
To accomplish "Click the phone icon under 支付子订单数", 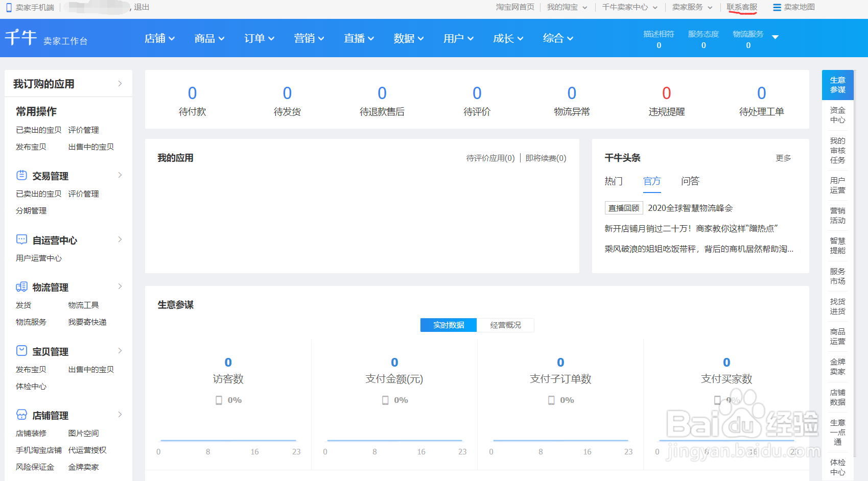I will tap(551, 400).
